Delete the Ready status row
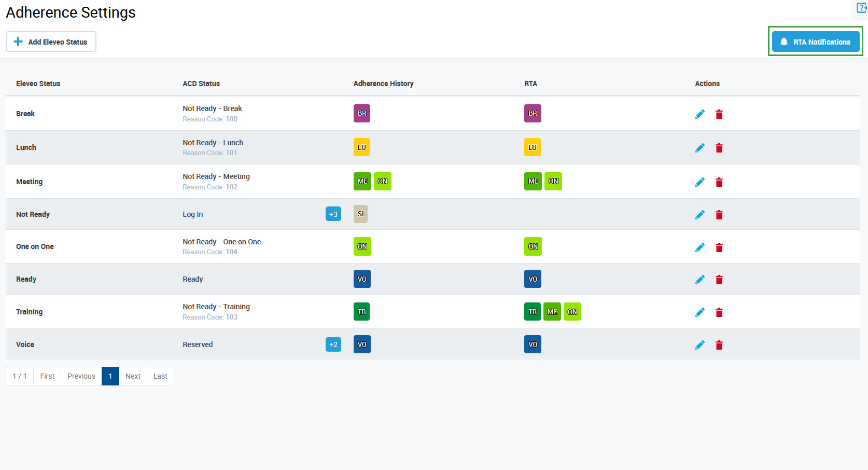Viewport: 868px width, 470px height. pyautogui.click(x=719, y=280)
